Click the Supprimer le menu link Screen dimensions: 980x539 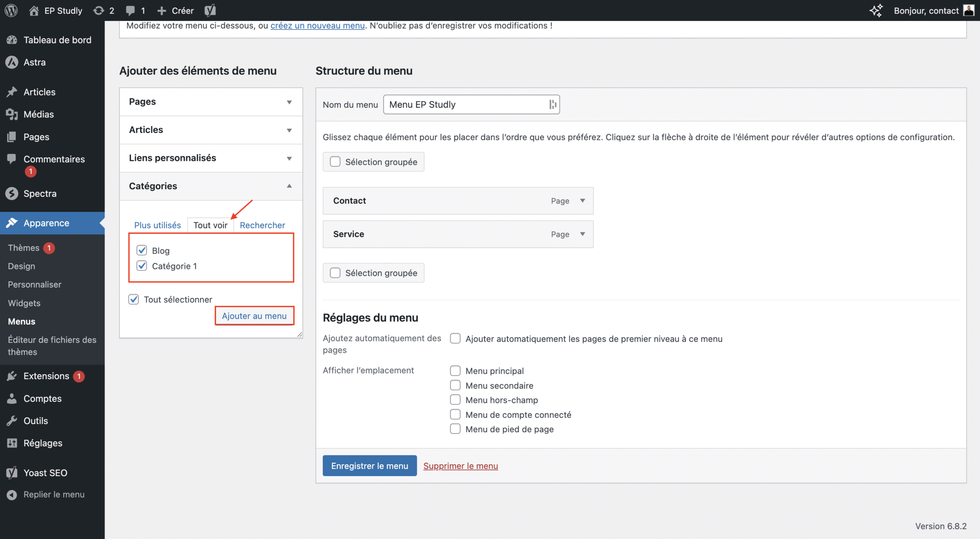(x=461, y=466)
